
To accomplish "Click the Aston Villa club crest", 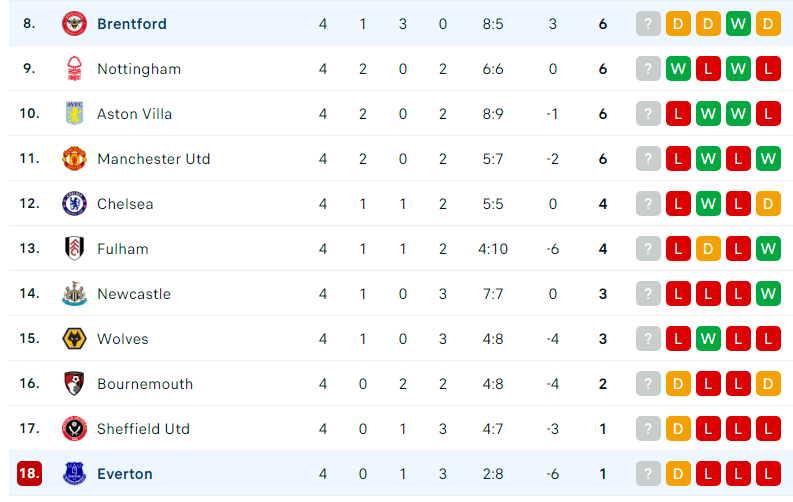I will [74, 114].
